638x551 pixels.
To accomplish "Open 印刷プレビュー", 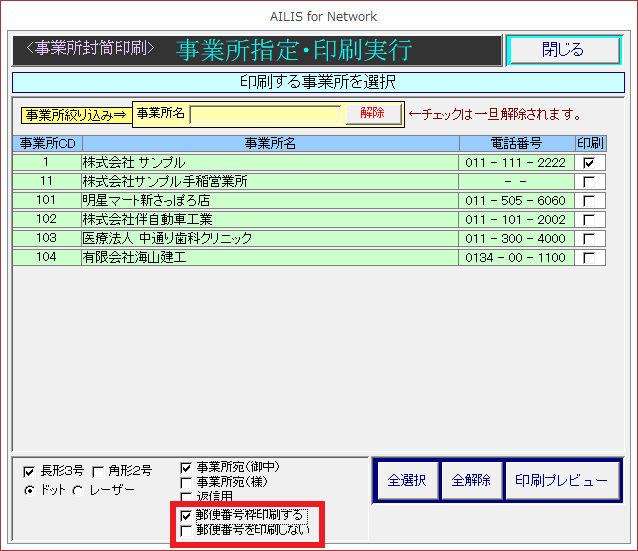I will 561,481.
